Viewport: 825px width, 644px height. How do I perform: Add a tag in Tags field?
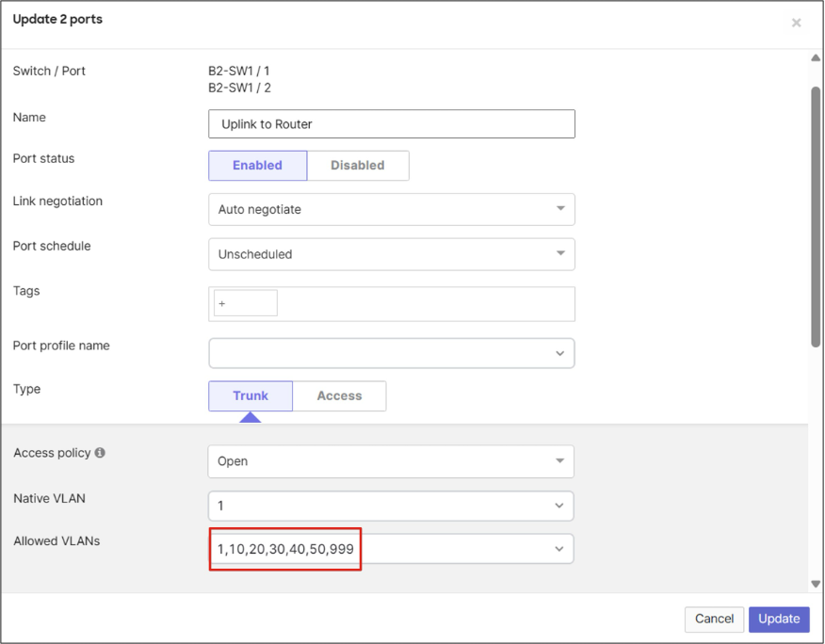(245, 303)
